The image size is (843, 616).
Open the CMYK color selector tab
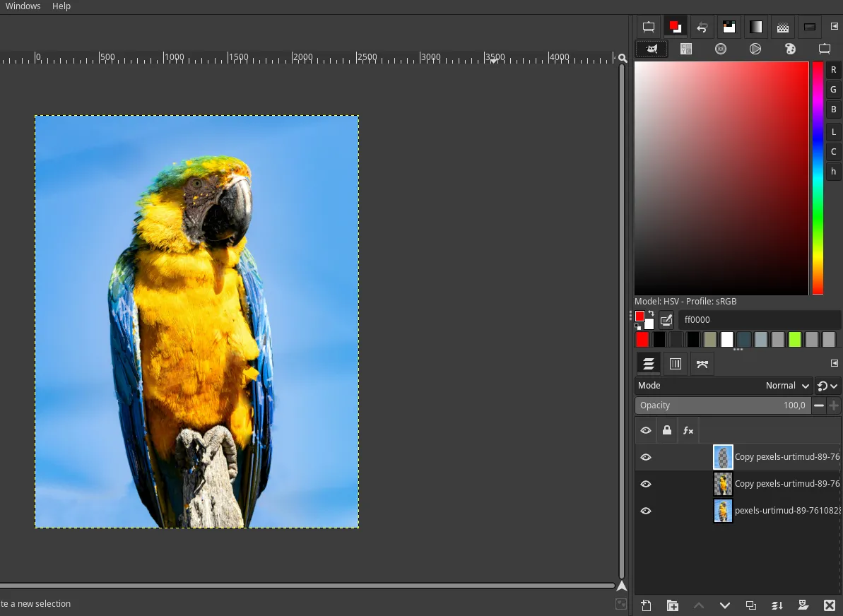tap(685, 49)
